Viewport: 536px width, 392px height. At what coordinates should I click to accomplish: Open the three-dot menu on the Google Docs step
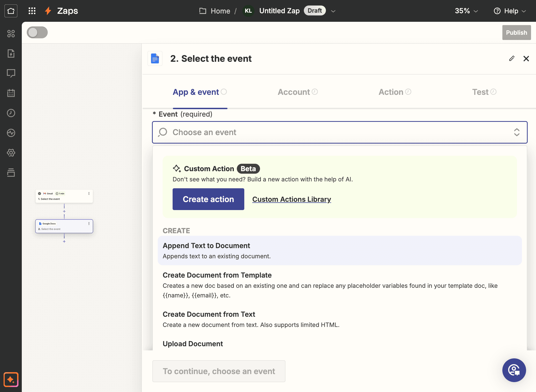89,224
